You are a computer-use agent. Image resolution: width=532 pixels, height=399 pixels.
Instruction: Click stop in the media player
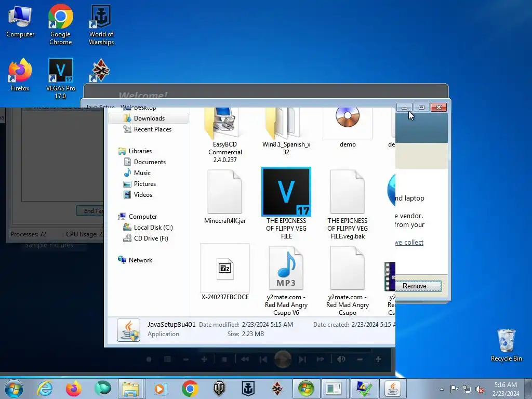224,360
